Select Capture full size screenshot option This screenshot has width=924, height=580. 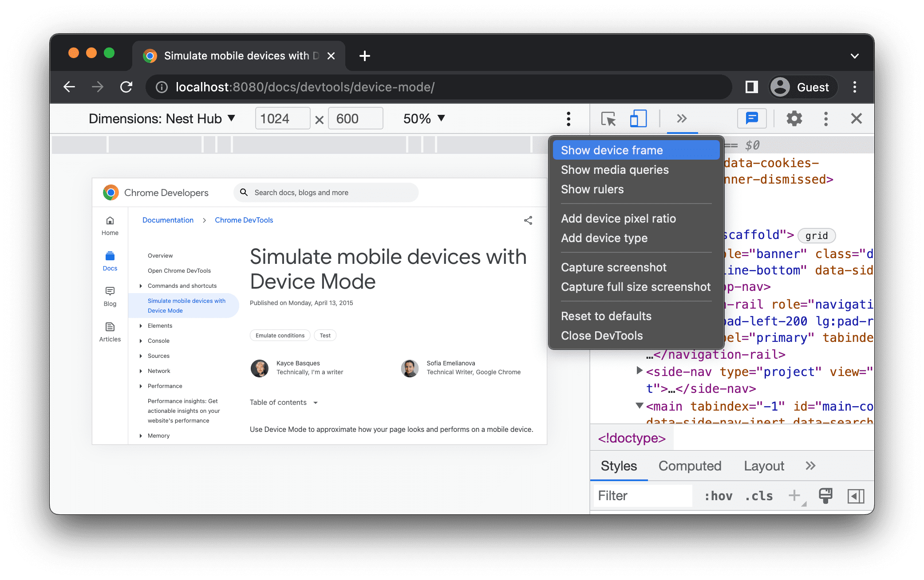point(636,286)
